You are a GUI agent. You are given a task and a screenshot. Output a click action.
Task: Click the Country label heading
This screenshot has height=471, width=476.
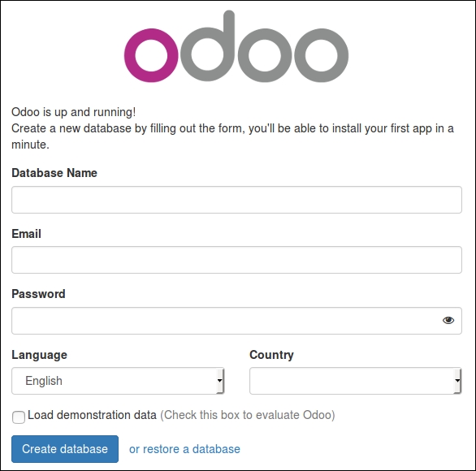point(271,355)
